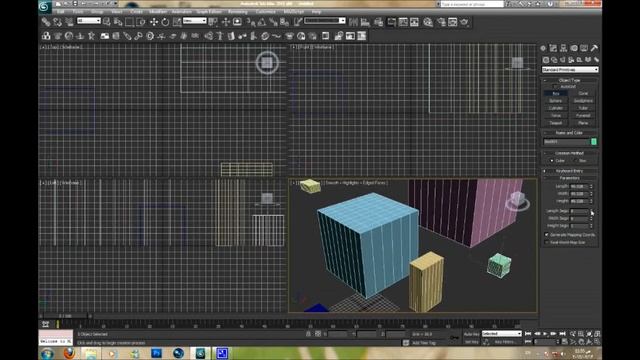Select the Box creation method radio
The height and width of the screenshot is (360, 640).
[576, 160]
